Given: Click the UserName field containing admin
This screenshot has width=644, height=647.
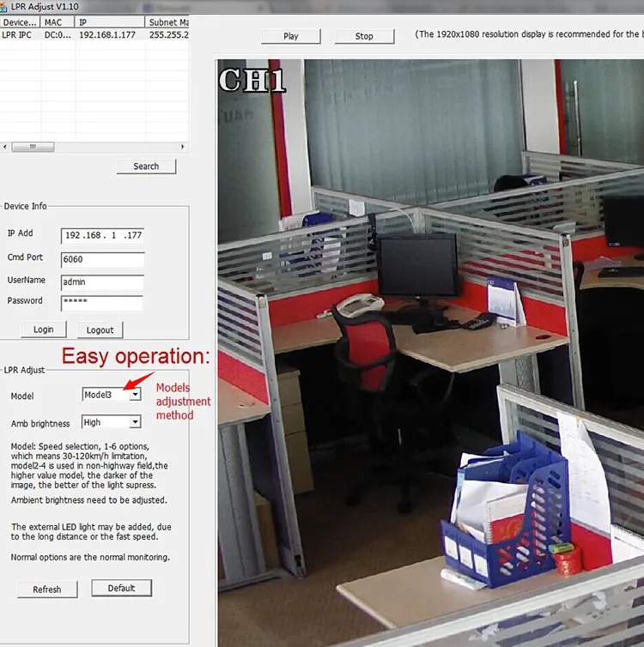Looking at the screenshot, I should pyautogui.click(x=102, y=282).
